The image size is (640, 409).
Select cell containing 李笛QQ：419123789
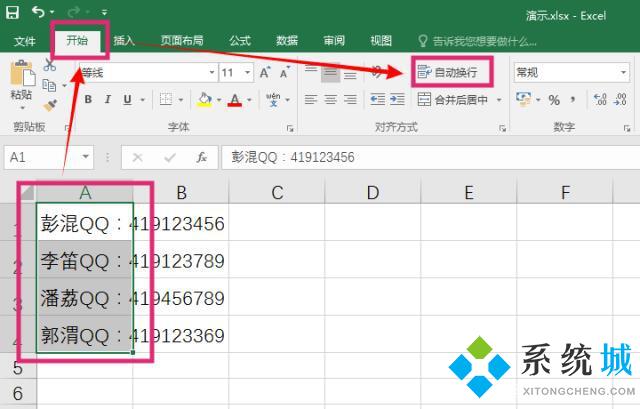click(84, 261)
